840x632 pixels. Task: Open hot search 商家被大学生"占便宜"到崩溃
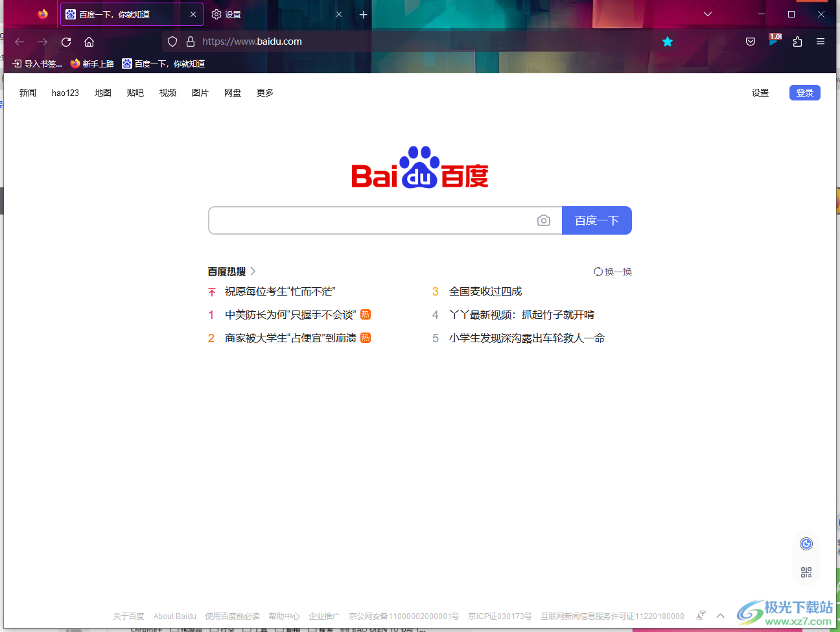tap(290, 338)
